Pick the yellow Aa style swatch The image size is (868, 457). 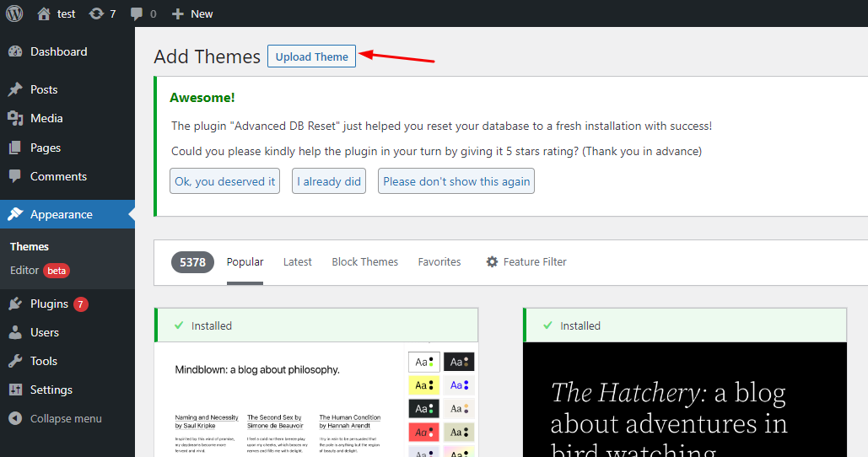423,385
